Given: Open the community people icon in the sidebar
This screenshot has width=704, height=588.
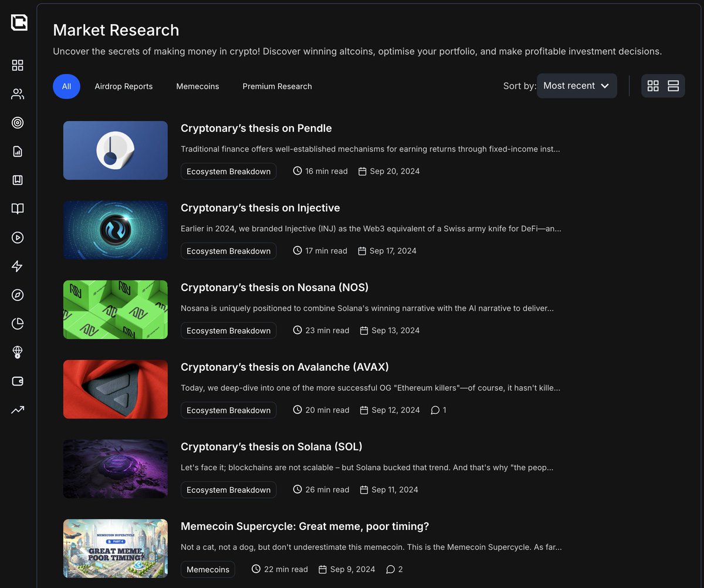Looking at the screenshot, I should (18, 94).
